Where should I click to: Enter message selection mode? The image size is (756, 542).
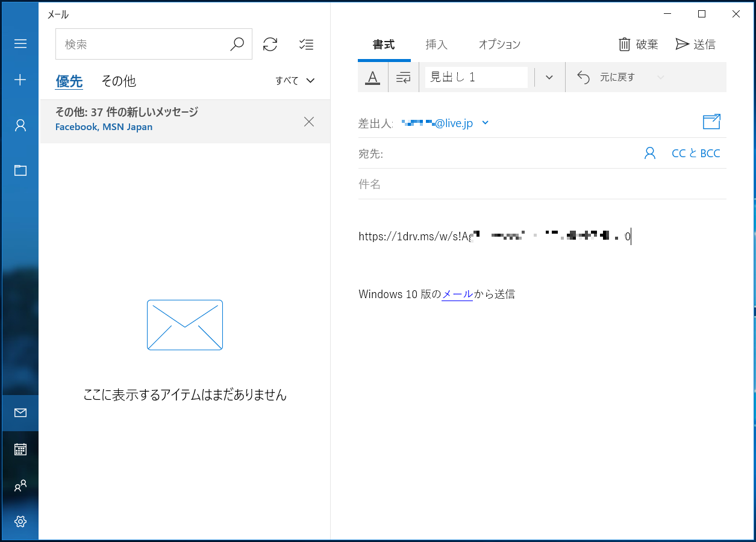point(306,44)
